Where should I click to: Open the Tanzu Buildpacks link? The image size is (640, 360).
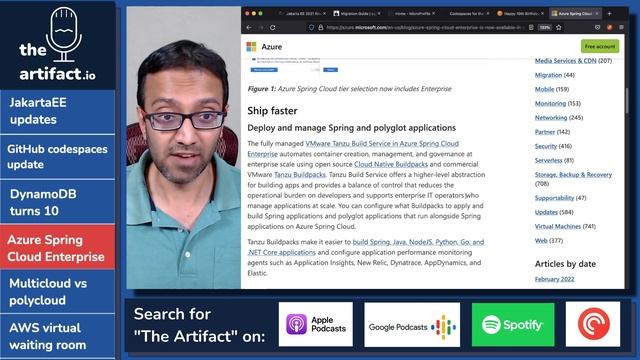click(x=300, y=175)
